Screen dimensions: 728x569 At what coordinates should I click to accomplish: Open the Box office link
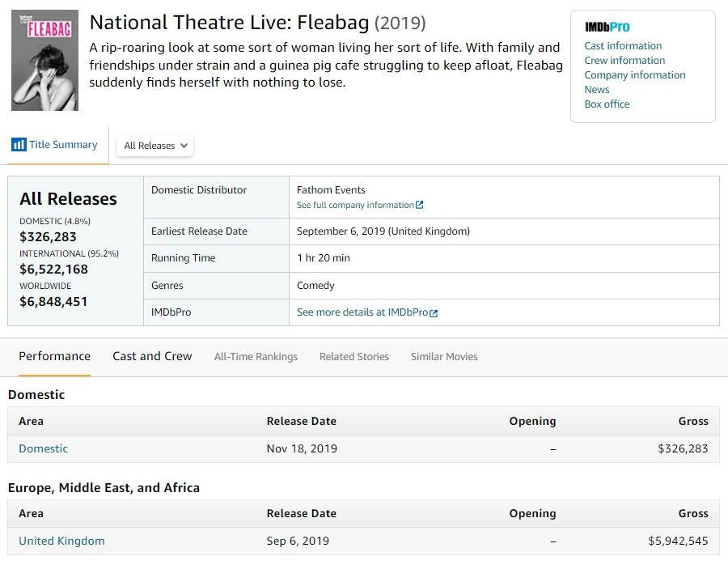(x=607, y=104)
